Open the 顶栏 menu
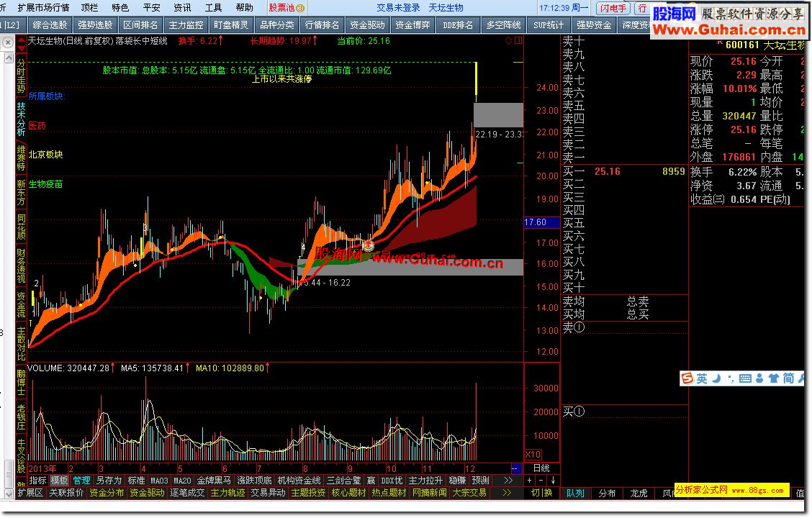 tap(89, 8)
